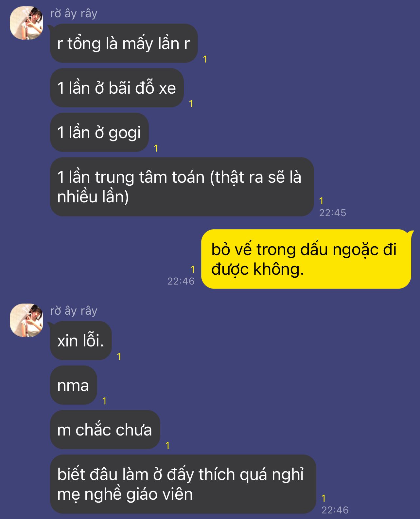Select the "1 lần trung tâm toán" message bubble
This screenshot has height=519, width=420.
tap(182, 187)
